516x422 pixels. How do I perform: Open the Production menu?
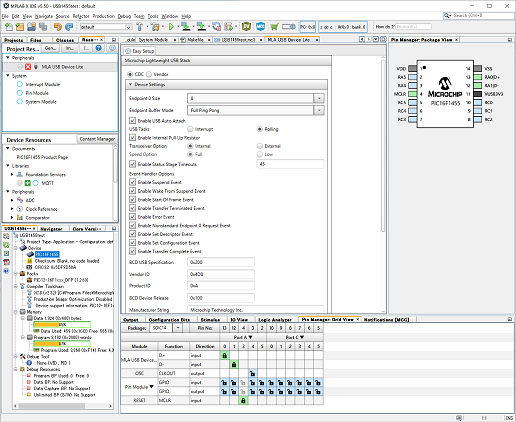(104, 16)
